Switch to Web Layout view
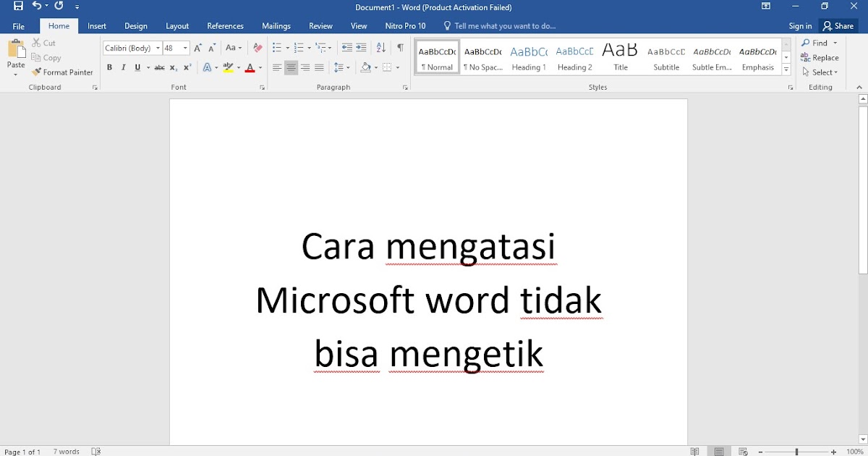The height and width of the screenshot is (456, 868). [x=743, y=451]
